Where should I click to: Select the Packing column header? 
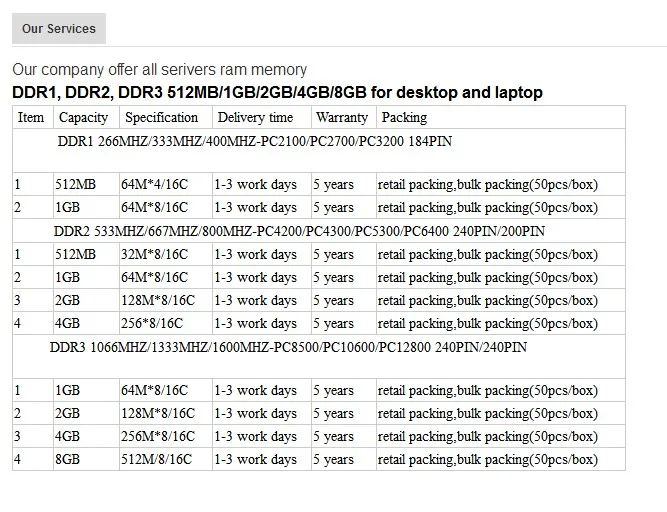coord(404,117)
